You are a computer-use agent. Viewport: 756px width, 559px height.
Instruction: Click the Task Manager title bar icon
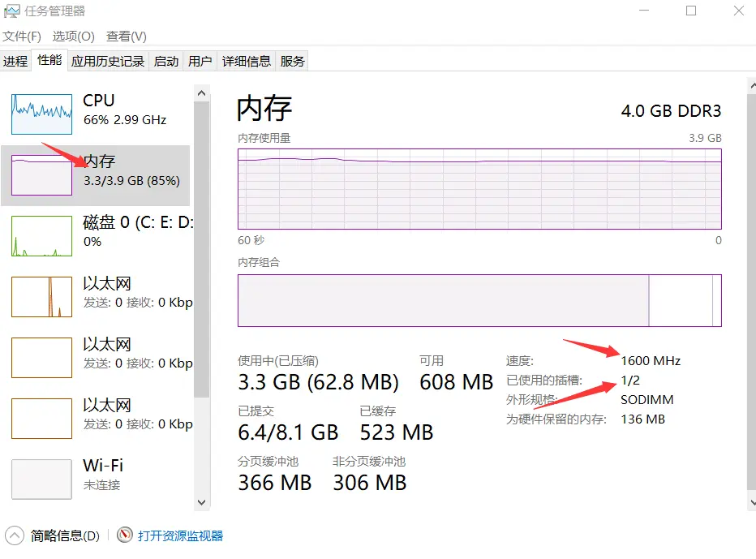click(x=11, y=11)
